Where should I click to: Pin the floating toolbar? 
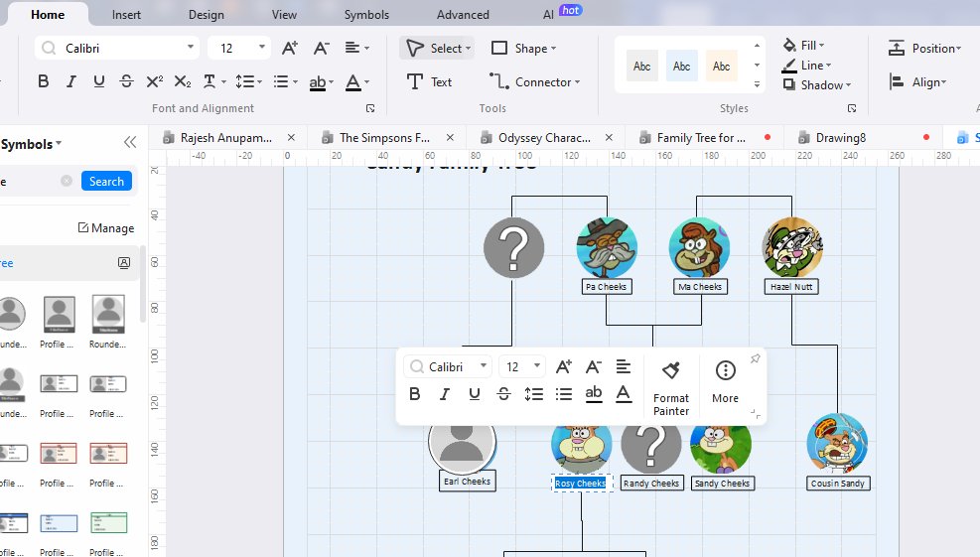(x=755, y=358)
